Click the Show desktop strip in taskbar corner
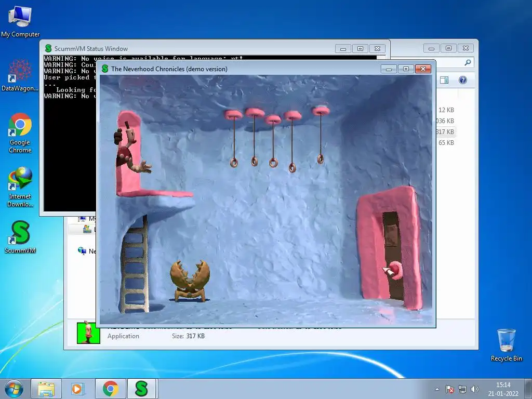Image resolution: width=532 pixels, height=399 pixels. [x=529, y=389]
